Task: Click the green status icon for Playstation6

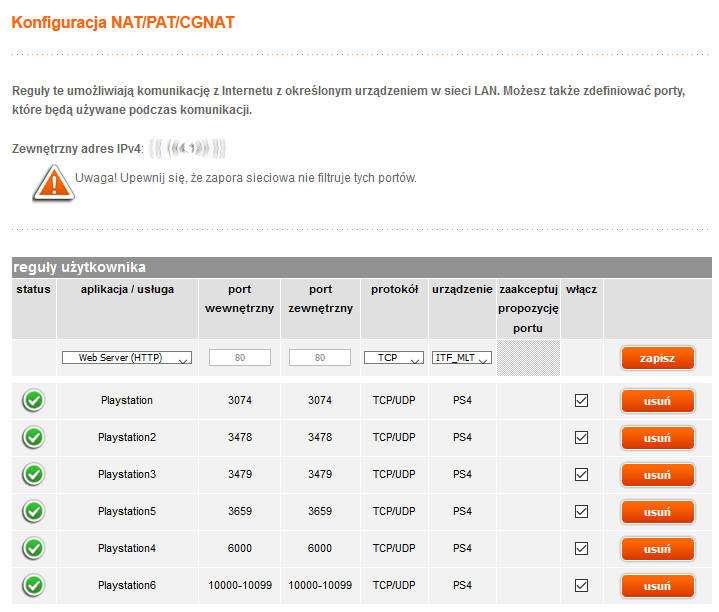Action: (x=33, y=585)
